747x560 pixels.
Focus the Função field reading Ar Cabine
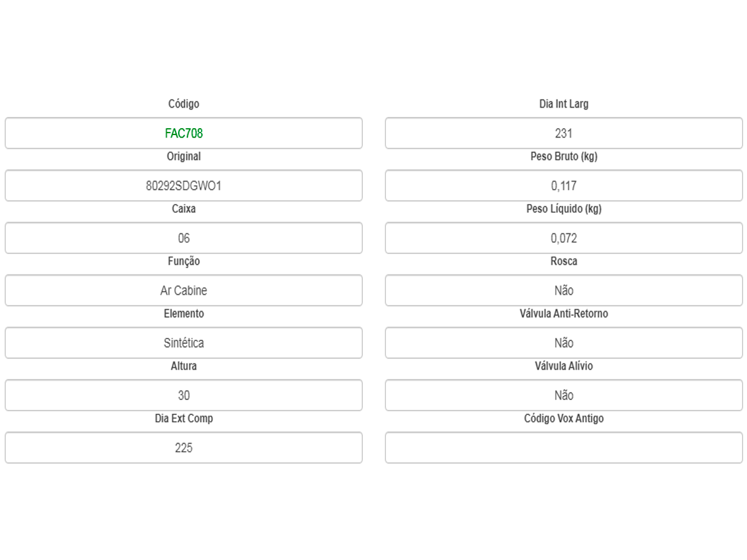tap(184, 290)
